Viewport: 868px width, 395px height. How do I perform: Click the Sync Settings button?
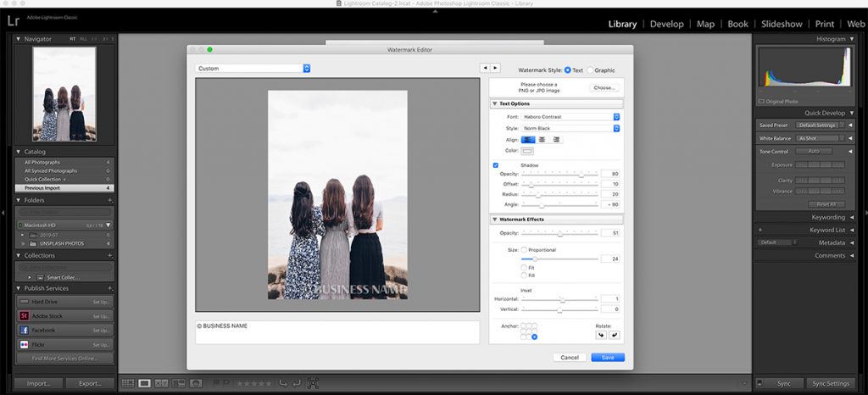pos(830,383)
